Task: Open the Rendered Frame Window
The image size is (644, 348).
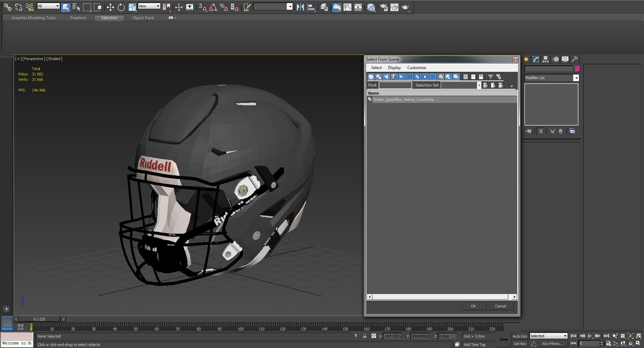Action: click(x=394, y=7)
